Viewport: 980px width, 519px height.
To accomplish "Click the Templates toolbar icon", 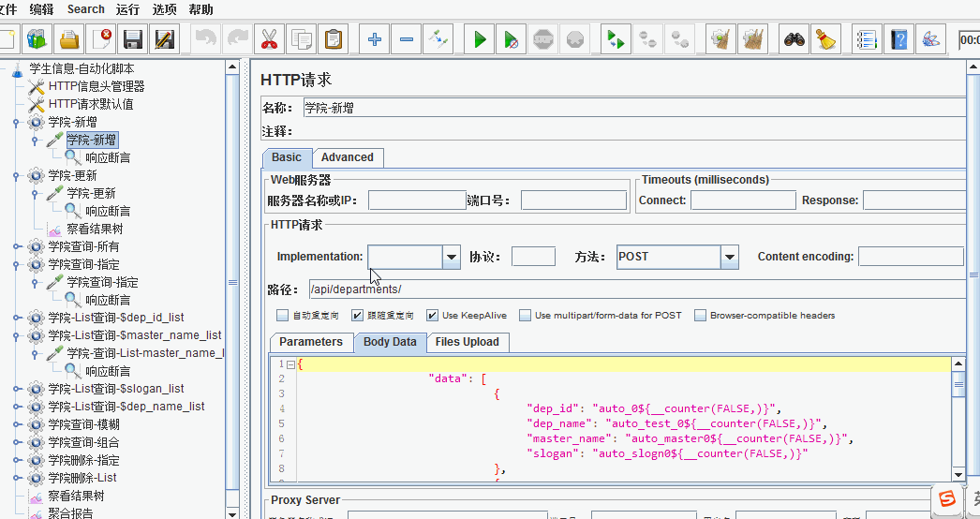I will 37,39.
